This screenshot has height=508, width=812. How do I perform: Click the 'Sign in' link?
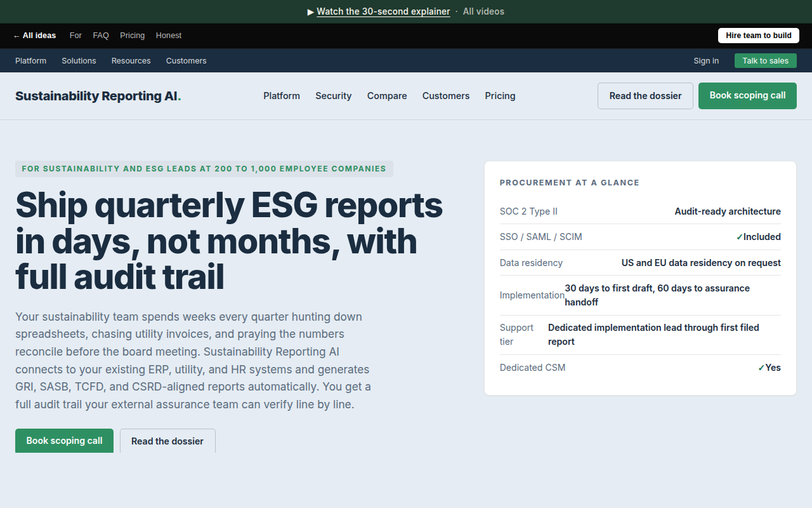(706, 61)
